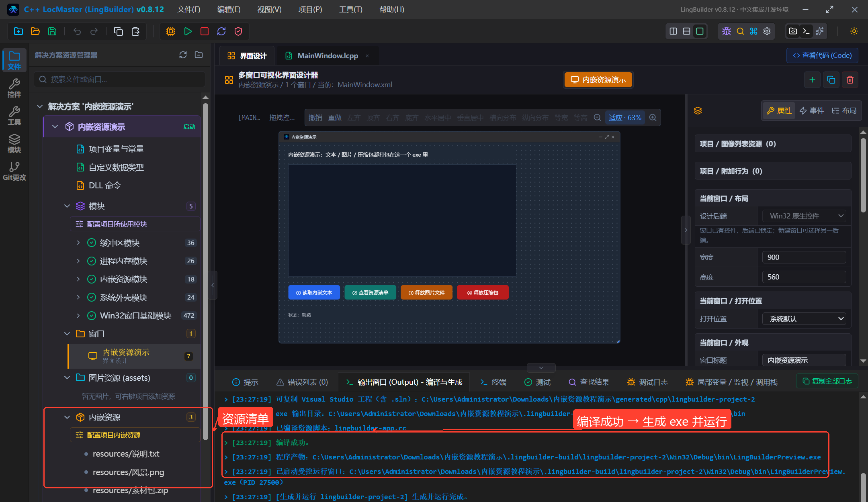Open the 打开位置 dropdown showing 系统默认
The image size is (868, 502).
tap(804, 319)
